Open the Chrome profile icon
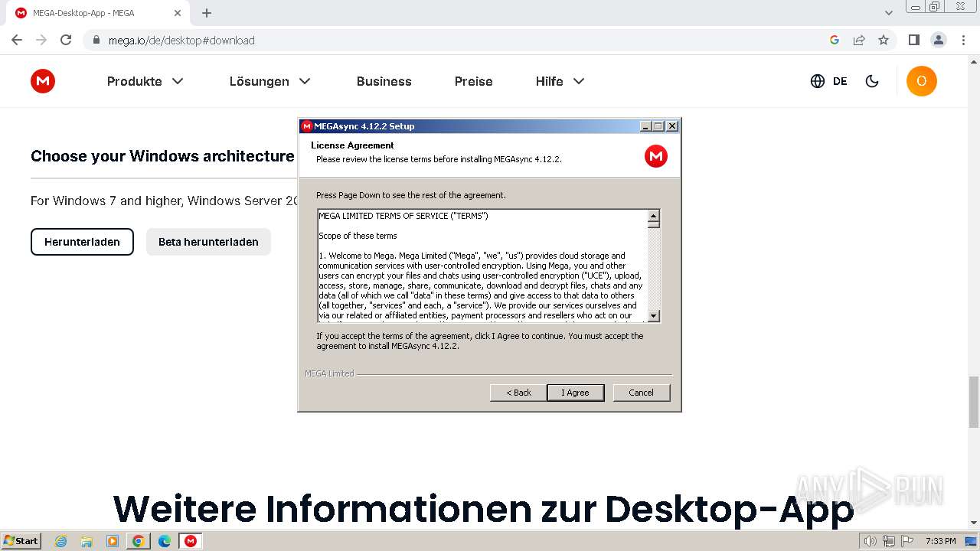This screenshot has height=551, width=980. click(939, 40)
